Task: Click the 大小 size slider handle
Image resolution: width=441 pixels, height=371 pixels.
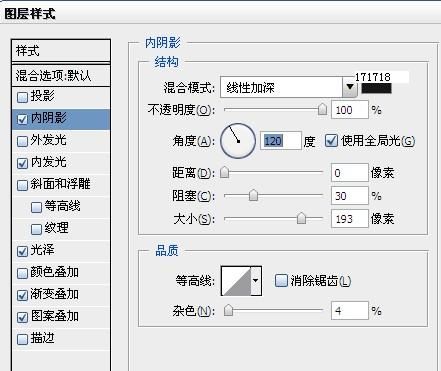Action: point(301,218)
